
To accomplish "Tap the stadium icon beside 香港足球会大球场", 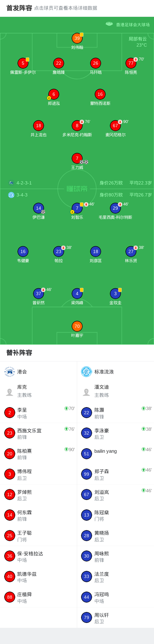I will click(x=109, y=24).
